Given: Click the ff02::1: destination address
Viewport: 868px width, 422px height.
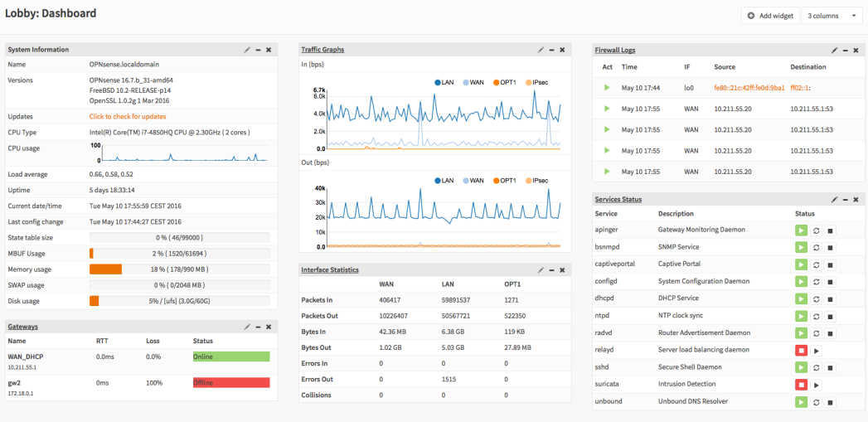Looking at the screenshot, I should (x=801, y=88).
